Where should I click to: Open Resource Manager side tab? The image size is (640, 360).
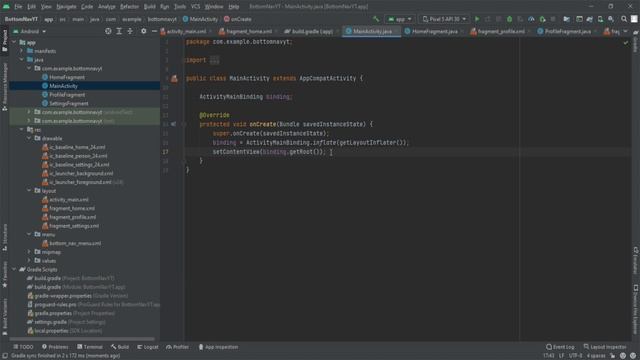pyautogui.click(x=4, y=87)
